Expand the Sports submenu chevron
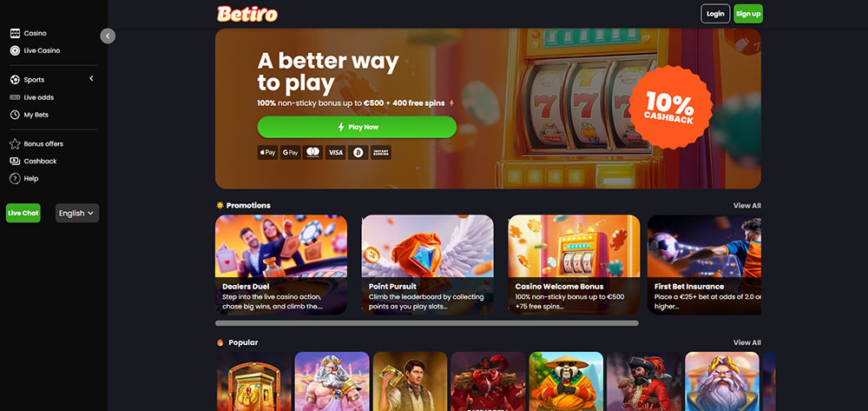 point(91,79)
